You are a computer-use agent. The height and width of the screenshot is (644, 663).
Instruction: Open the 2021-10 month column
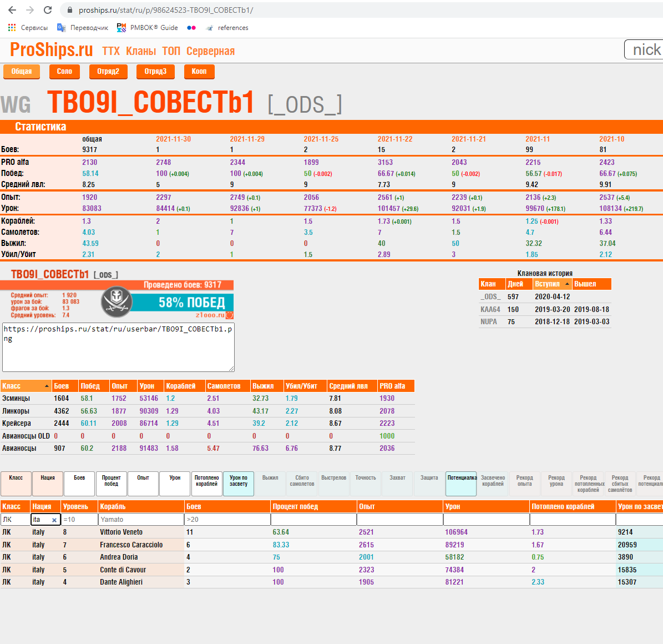(611, 139)
